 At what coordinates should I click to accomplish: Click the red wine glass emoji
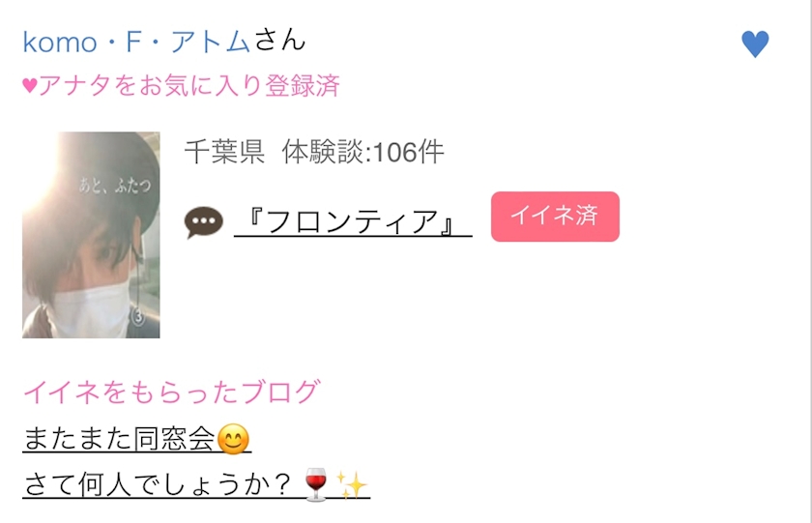(x=316, y=484)
